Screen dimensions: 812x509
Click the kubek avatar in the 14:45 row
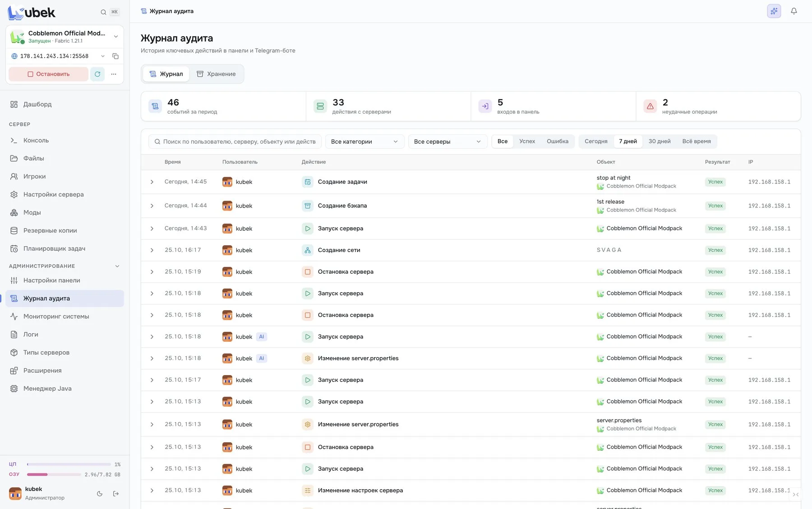227,182
